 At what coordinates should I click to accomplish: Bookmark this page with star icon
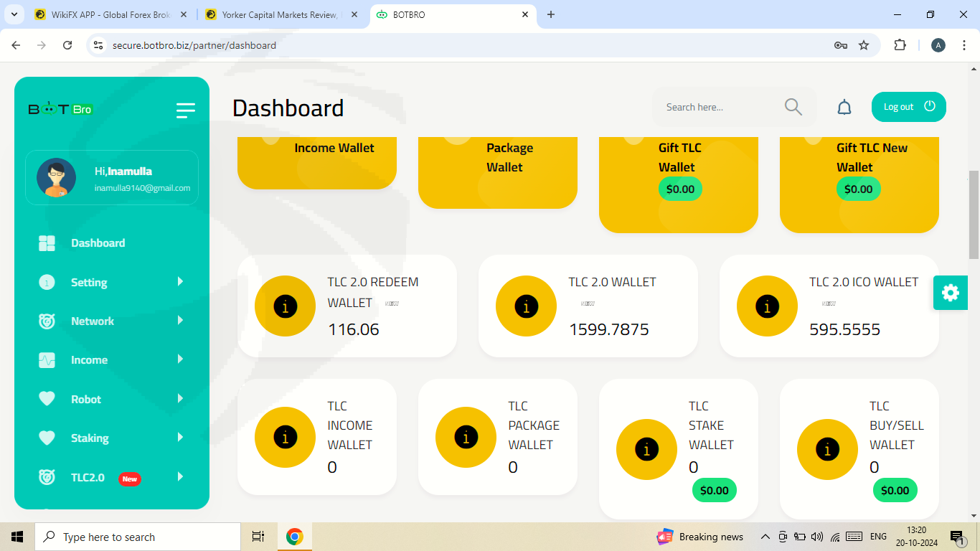pyautogui.click(x=864, y=45)
